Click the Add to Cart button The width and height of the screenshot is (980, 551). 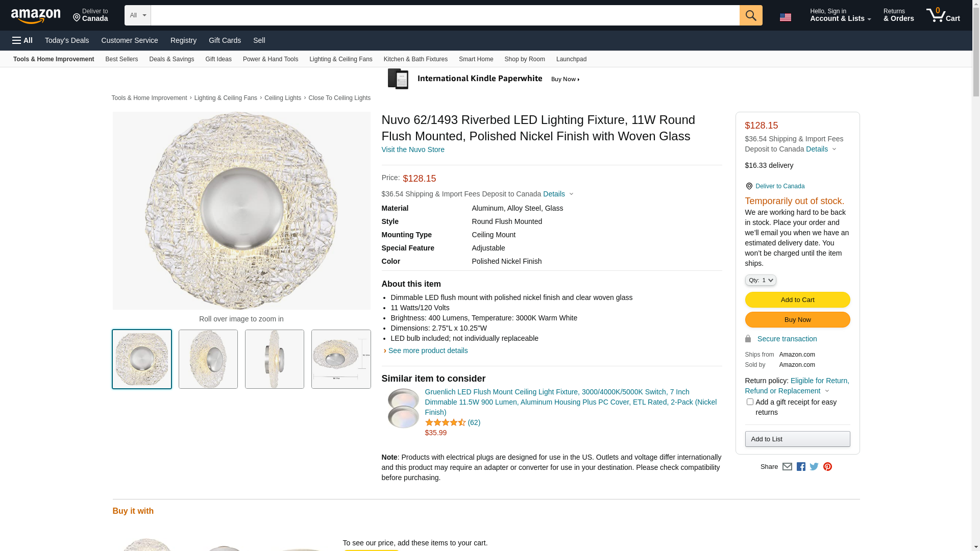click(797, 299)
